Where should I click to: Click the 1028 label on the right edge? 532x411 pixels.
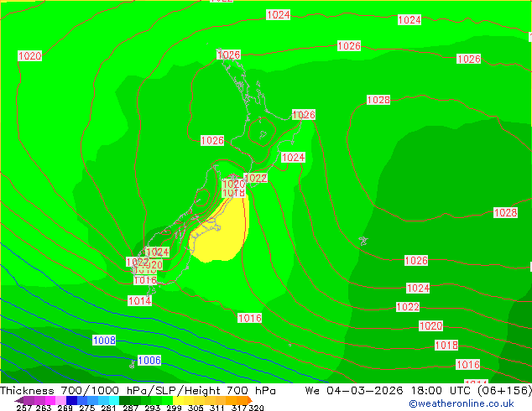coord(505,212)
